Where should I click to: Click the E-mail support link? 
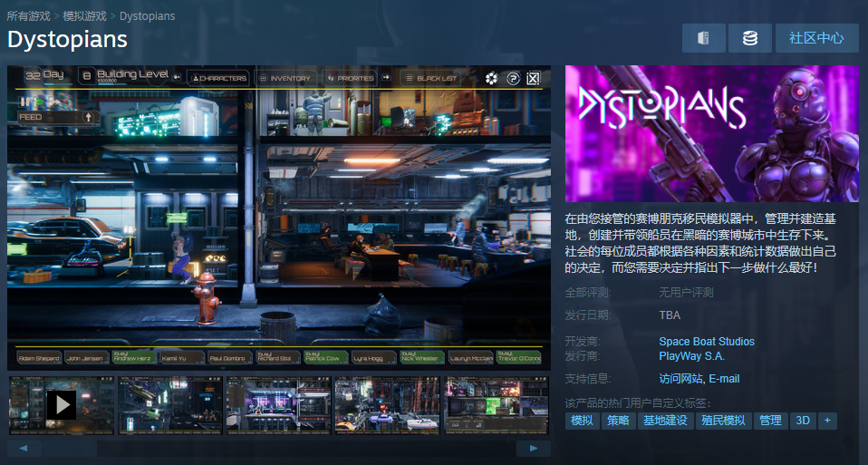click(x=724, y=379)
